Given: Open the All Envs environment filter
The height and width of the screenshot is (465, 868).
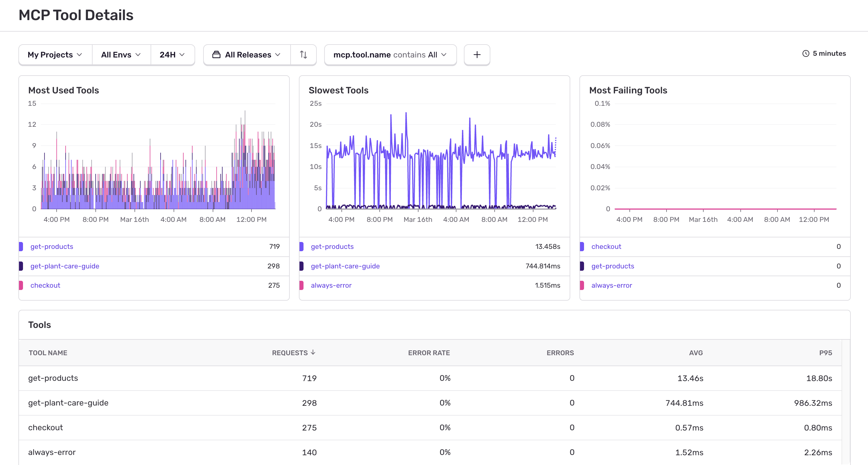Looking at the screenshot, I should tap(121, 55).
